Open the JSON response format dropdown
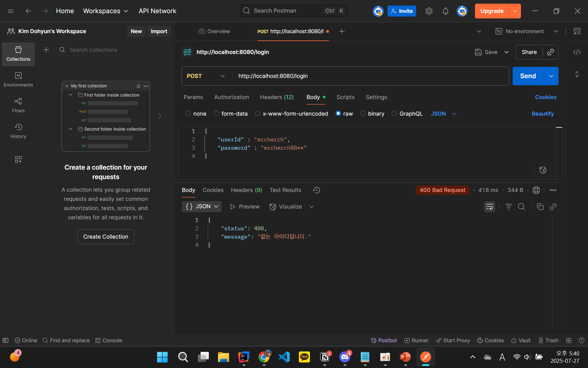Viewport: 588px width, 368px height. click(202, 206)
